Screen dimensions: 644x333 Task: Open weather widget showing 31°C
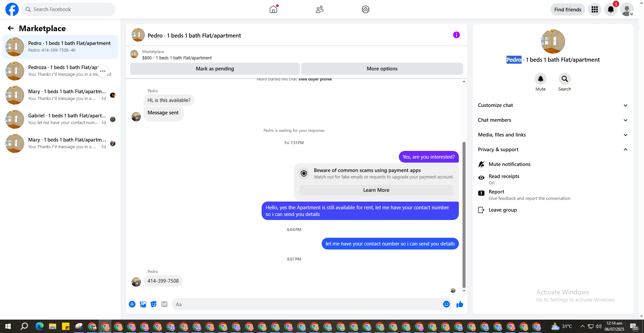point(562,326)
